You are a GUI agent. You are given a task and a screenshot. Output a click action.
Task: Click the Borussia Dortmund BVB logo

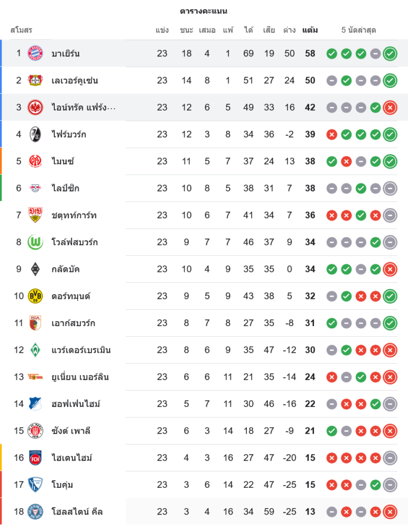point(35,296)
